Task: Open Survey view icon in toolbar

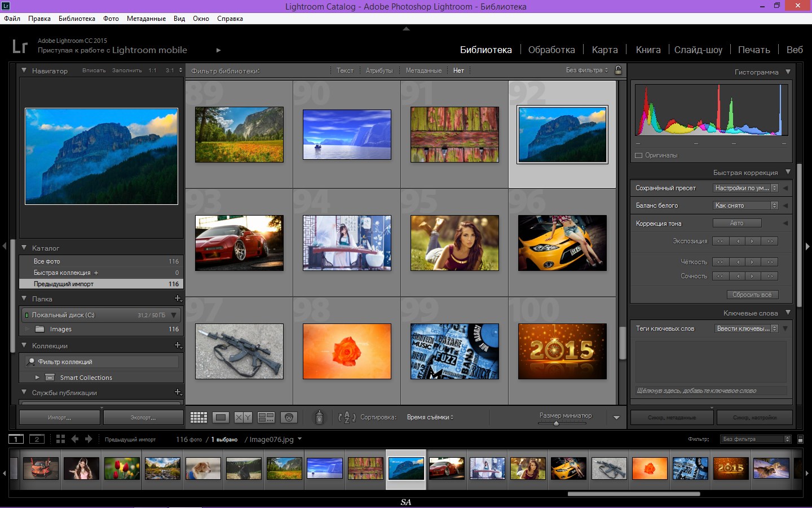Action: [266, 417]
